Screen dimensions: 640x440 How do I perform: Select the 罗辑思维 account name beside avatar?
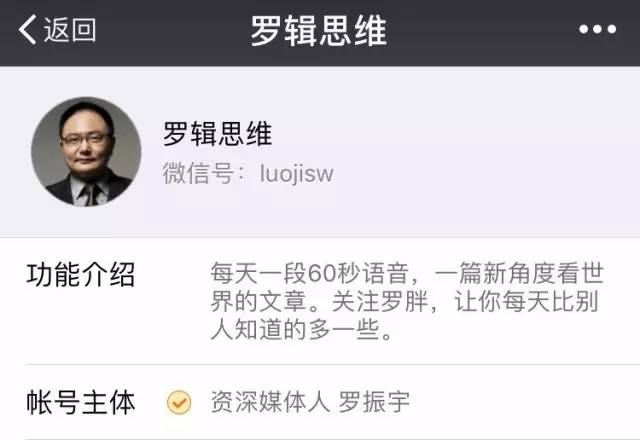tap(218, 133)
